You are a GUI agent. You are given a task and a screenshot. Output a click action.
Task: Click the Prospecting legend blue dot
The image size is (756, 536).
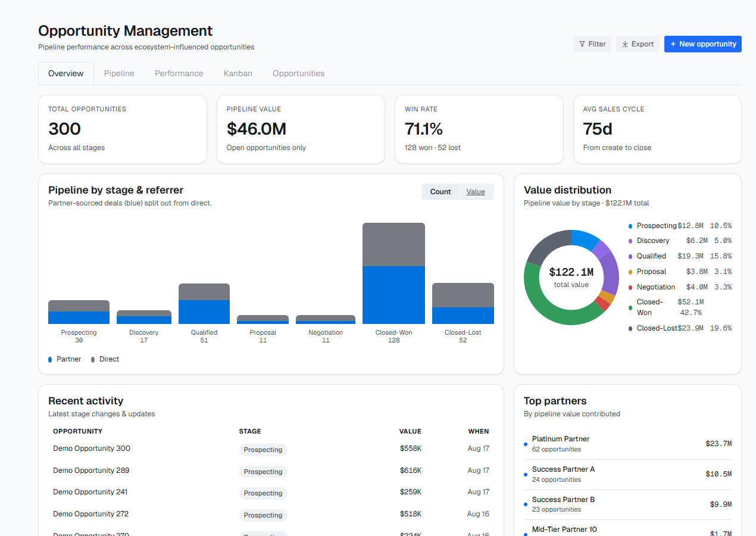(x=630, y=226)
